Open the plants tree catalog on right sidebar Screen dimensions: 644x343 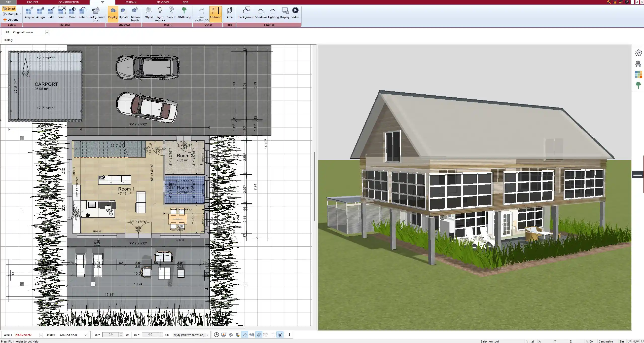(x=638, y=85)
